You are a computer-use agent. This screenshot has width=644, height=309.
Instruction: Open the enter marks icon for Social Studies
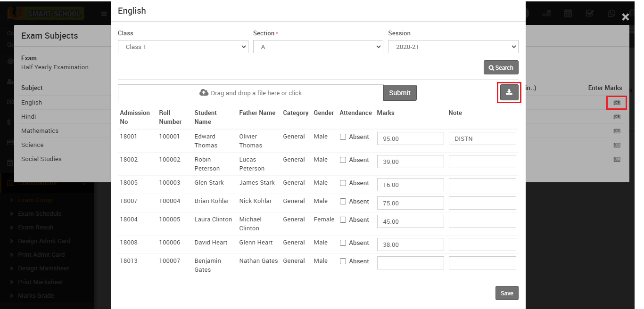617,159
